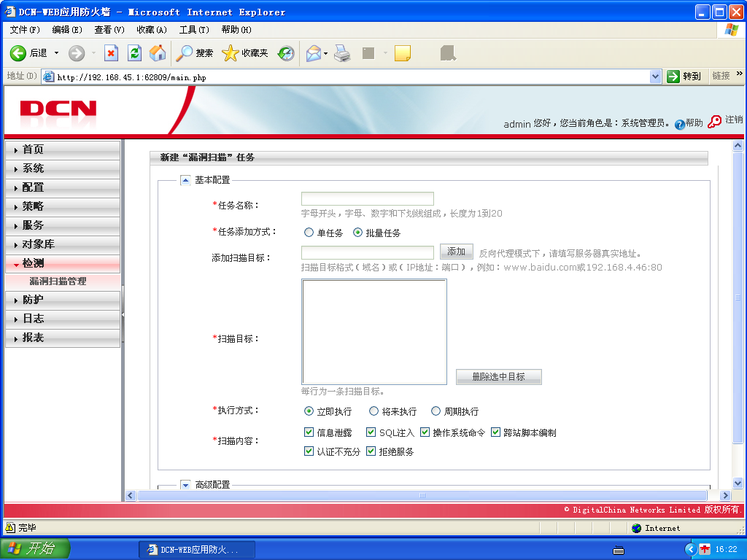The height and width of the screenshot is (560, 747).
Task: Open 查看(V) menu
Action: click(x=109, y=29)
